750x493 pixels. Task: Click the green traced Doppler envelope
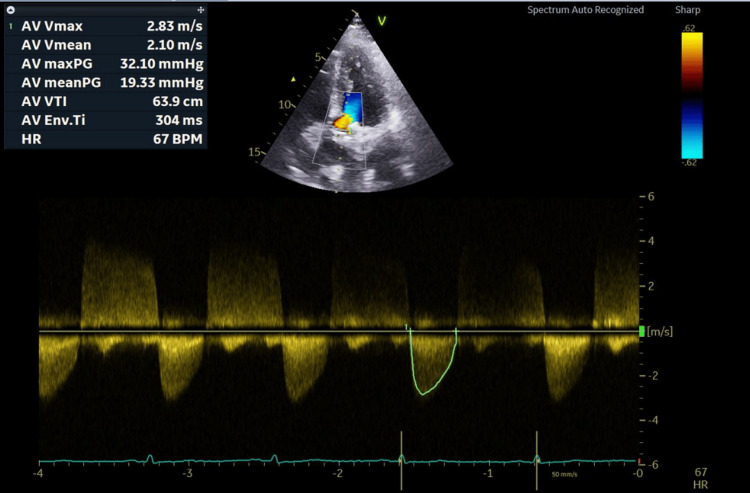433,362
